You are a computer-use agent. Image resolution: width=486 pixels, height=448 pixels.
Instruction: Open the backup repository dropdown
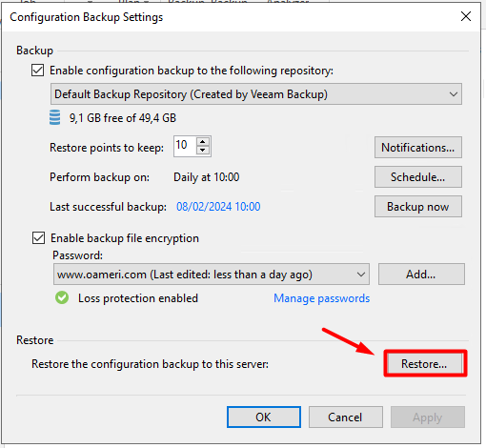click(x=256, y=94)
